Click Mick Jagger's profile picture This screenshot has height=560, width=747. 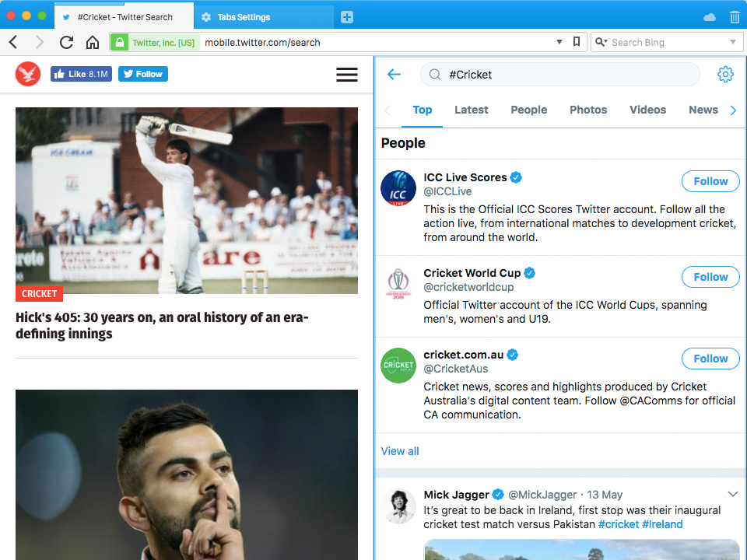click(x=398, y=506)
